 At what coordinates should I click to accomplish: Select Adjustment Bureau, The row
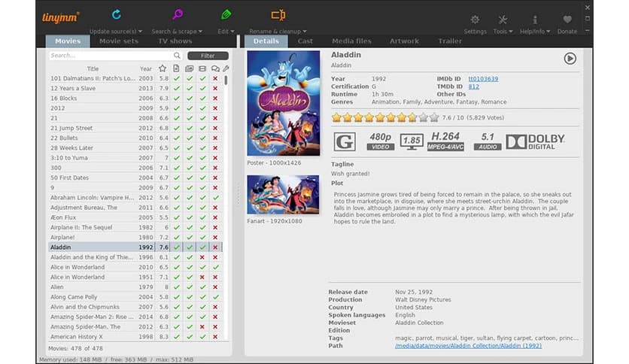(135, 208)
